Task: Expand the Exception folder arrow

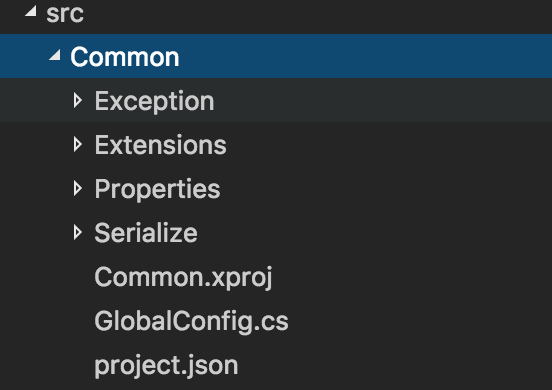Action: pyautogui.click(x=78, y=100)
